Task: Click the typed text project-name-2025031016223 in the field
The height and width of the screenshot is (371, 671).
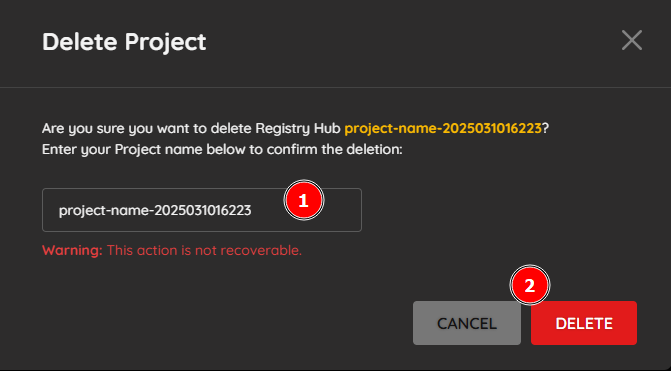Action: pos(155,211)
